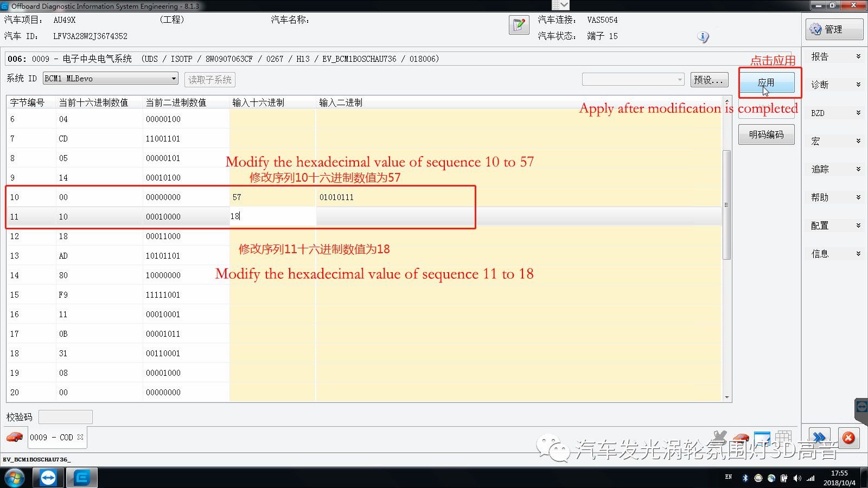Open the 管理 admin menu button

point(834,29)
